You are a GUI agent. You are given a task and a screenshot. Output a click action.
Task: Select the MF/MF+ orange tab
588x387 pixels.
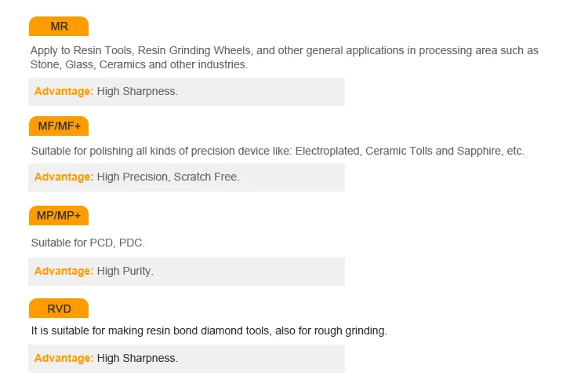coord(59,126)
